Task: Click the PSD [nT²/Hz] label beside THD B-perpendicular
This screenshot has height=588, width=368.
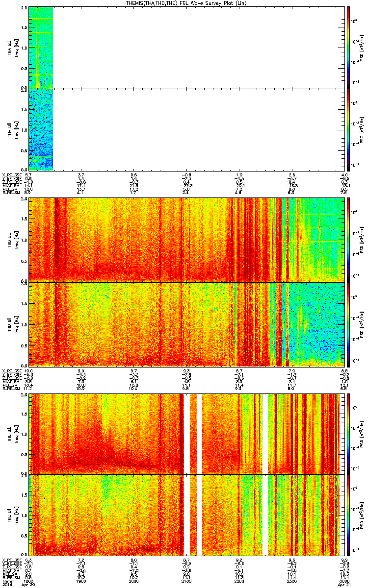Action: pos(362,240)
